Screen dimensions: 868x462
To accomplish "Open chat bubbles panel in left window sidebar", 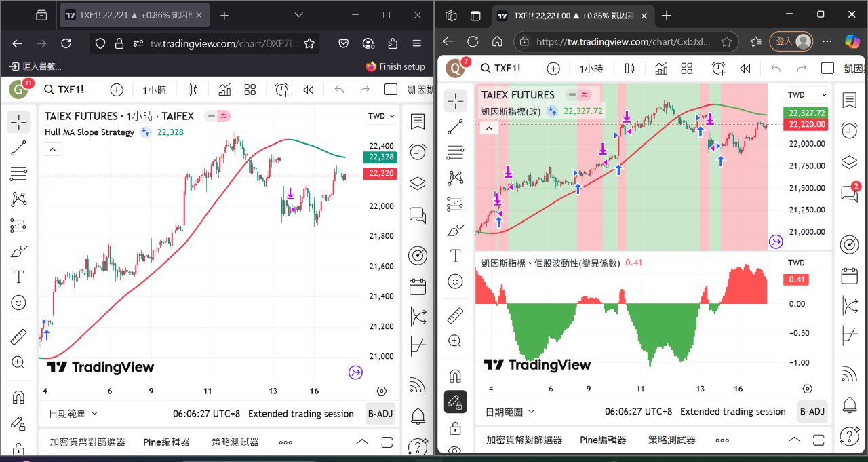I will click(x=418, y=216).
